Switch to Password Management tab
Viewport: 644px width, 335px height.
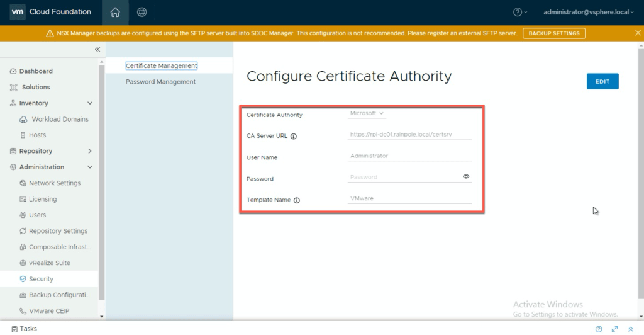[160, 82]
